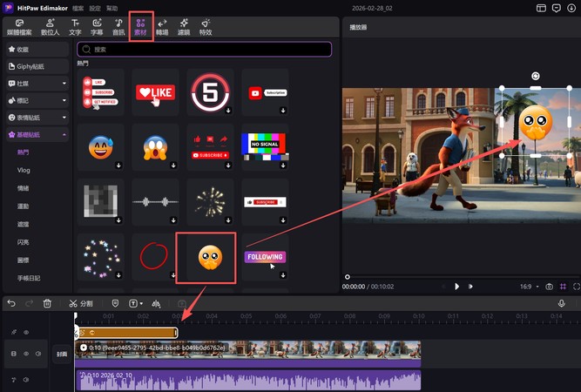The width and height of the screenshot is (581, 392).
Task: Click the export download icon in title bar
Action: coord(571,8)
